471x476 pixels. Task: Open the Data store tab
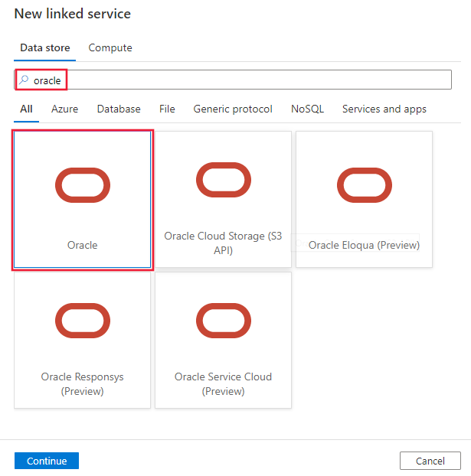coord(45,47)
